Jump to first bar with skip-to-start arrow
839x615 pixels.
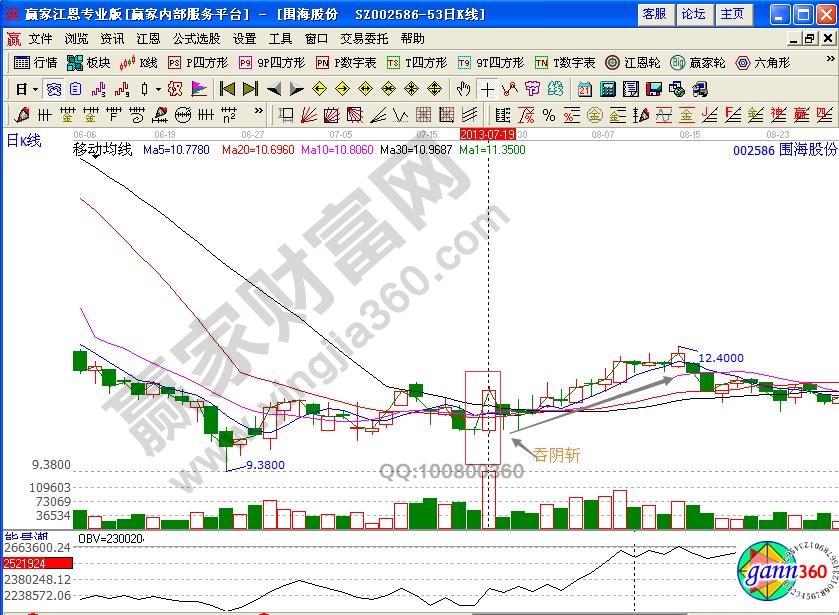(228, 88)
